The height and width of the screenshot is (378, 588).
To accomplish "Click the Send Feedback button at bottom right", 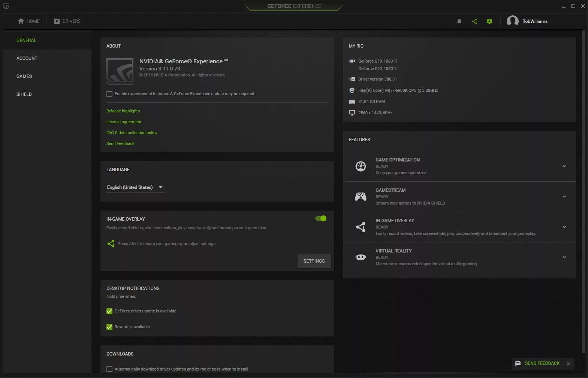I will coord(542,363).
